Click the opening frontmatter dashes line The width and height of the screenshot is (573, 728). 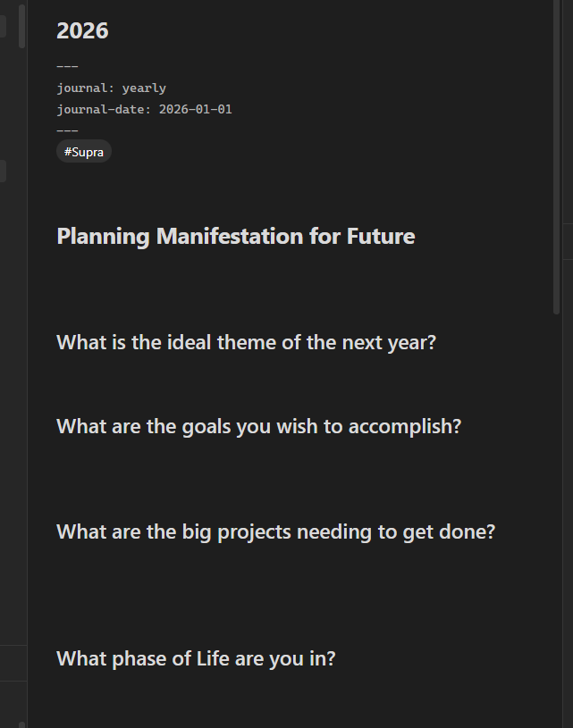tap(67, 67)
